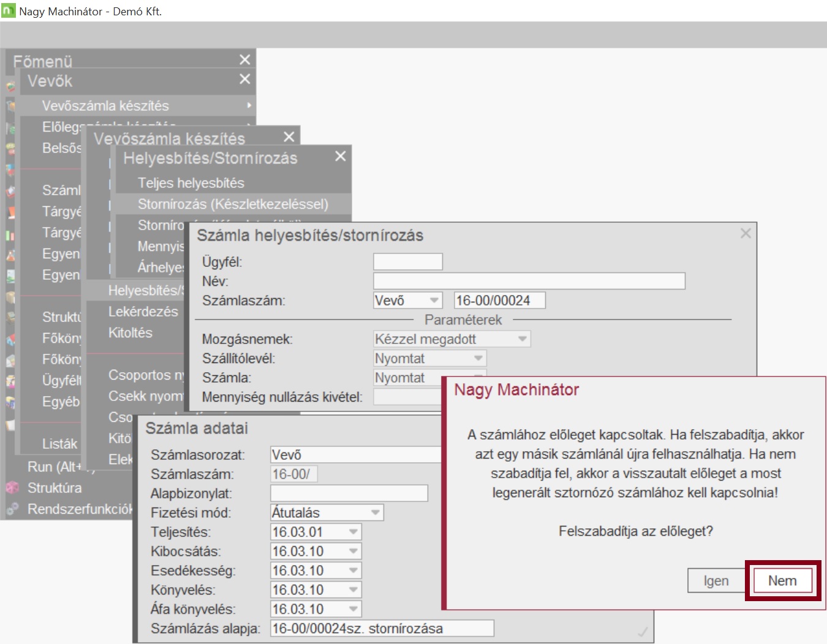Click the Számlasorozat field in Számla adatai
827x644 pixels.
pos(355,454)
